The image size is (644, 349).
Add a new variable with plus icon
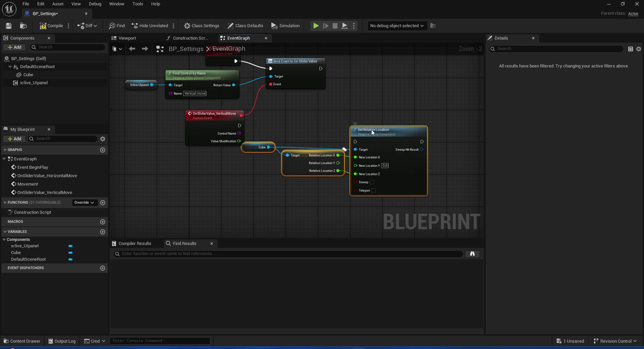(x=103, y=232)
